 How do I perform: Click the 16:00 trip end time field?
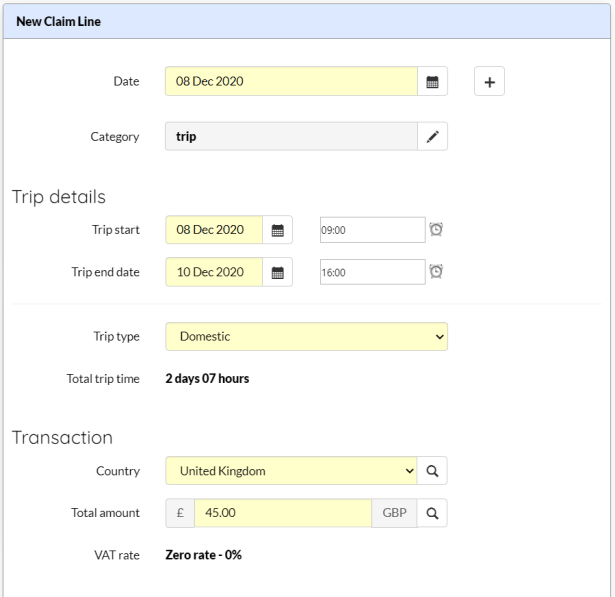coord(372,272)
